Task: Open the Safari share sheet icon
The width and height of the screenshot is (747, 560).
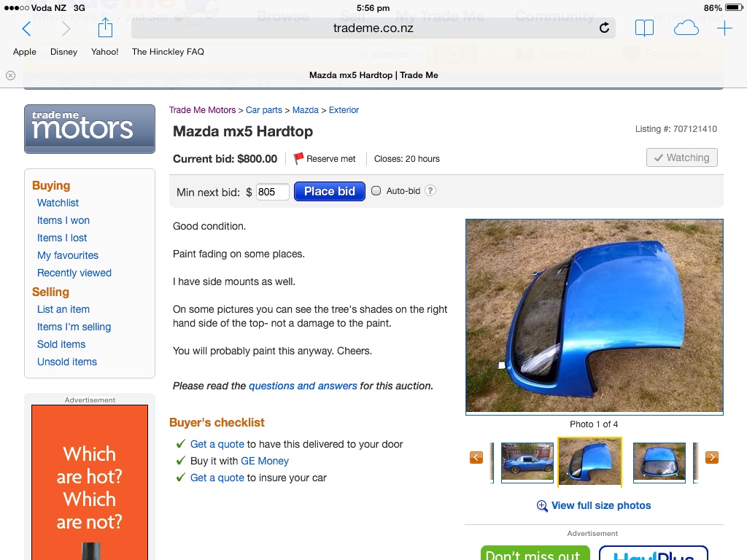Action: pos(105,28)
